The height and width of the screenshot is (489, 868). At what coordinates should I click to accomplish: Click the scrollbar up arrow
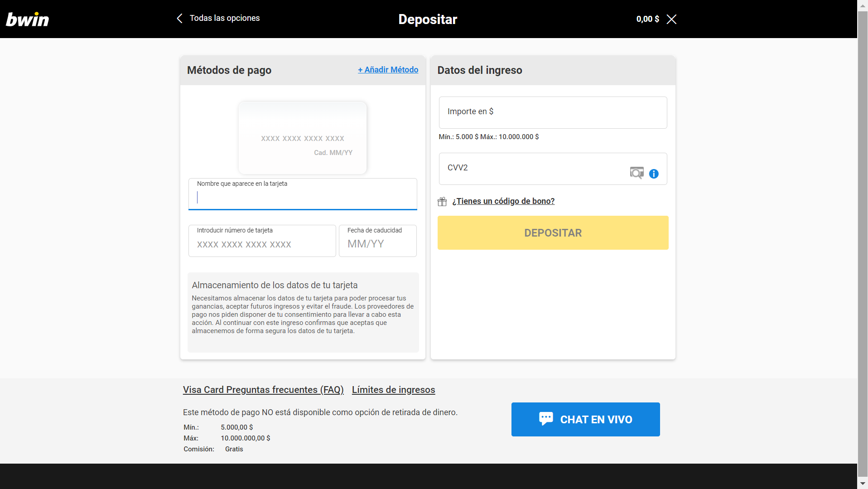point(863,5)
